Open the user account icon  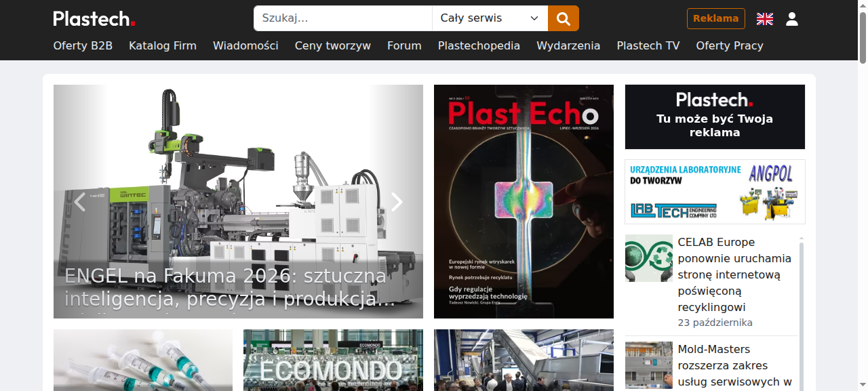click(x=792, y=19)
